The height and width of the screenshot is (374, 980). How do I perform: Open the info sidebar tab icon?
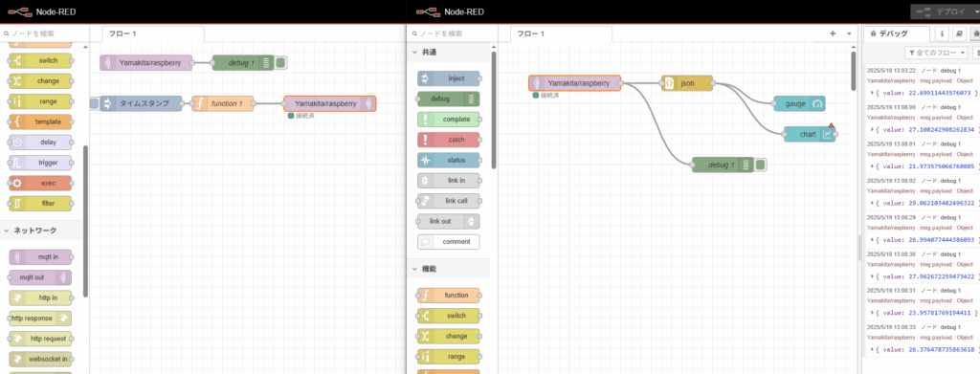(x=942, y=33)
